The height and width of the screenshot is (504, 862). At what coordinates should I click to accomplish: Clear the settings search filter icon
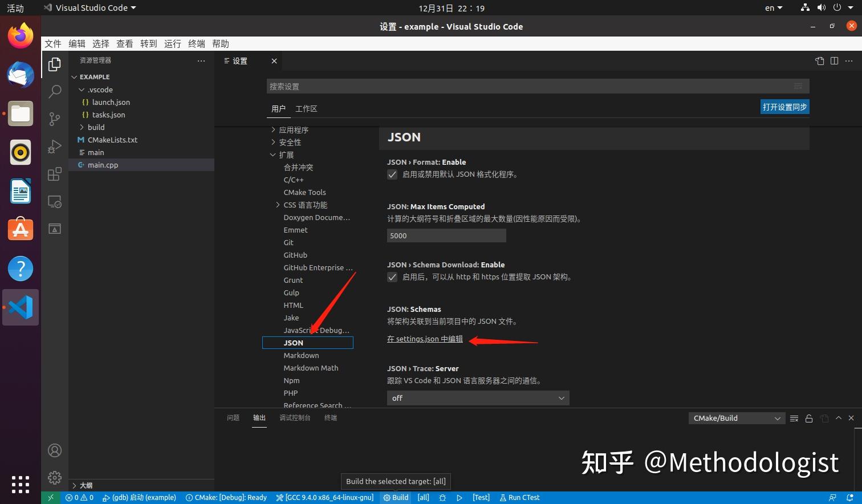point(798,86)
